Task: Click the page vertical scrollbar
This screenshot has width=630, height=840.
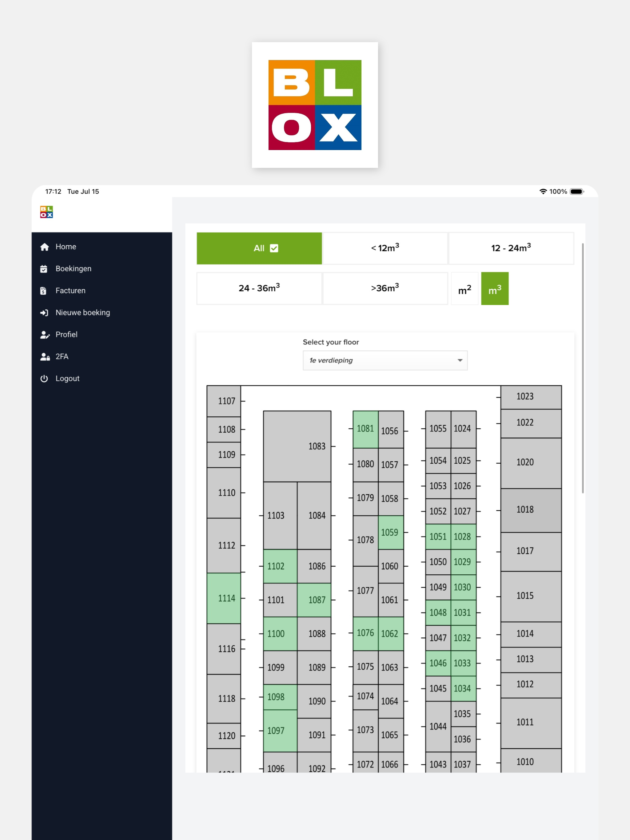Action: click(x=583, y=368)
